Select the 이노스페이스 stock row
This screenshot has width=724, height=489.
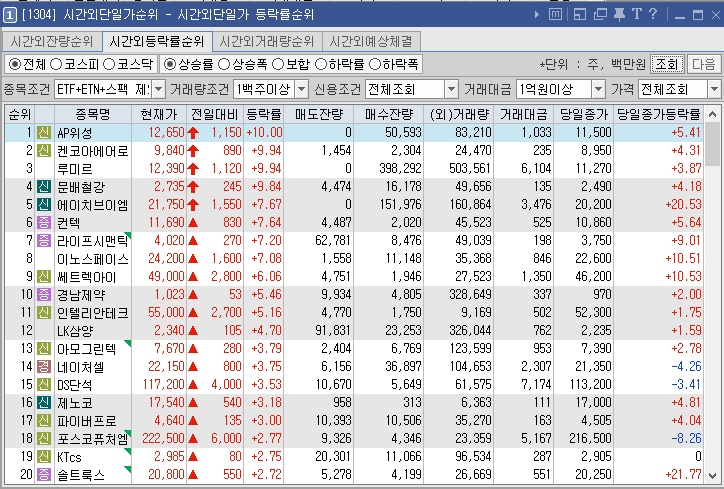(x=354, y=259)
